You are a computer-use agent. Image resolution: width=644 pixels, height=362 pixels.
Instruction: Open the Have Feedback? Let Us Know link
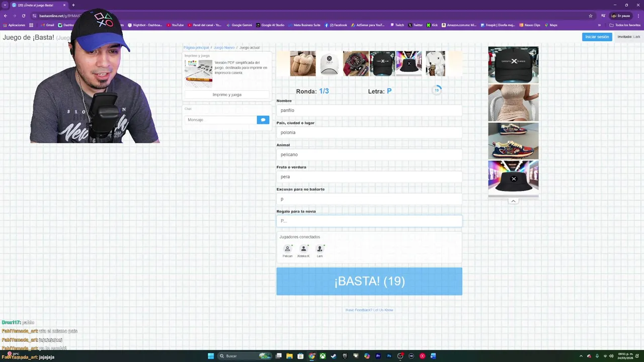point(369,310)
